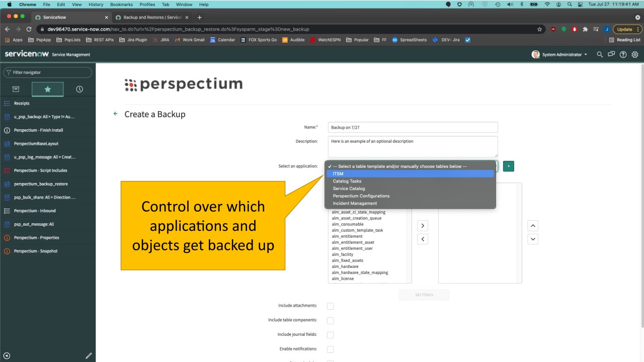The width and height of the screenshot is (644, 362).
Task: Enable Include attachments checkbox
Action: point(330,306)
